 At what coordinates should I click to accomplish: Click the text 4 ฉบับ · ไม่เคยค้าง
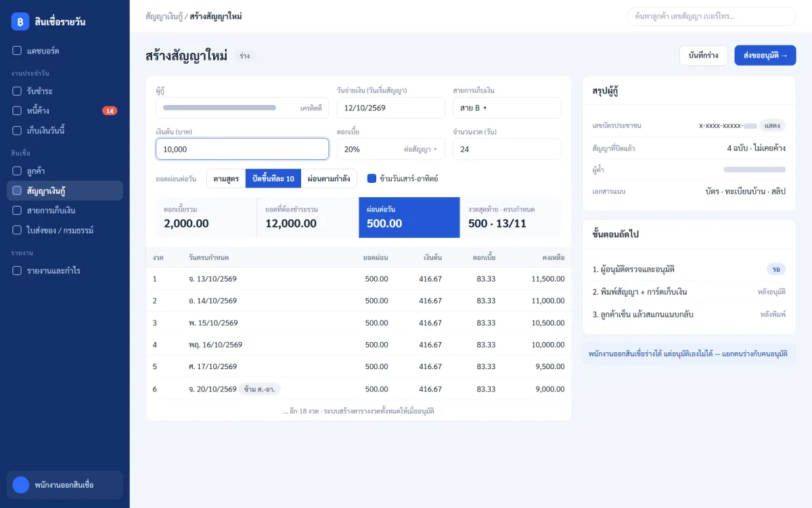(757, 148)
